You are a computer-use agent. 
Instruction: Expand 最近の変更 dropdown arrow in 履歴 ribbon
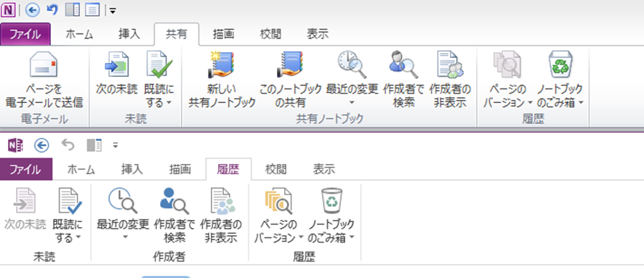pyautogui.click(x=126, y=237)
